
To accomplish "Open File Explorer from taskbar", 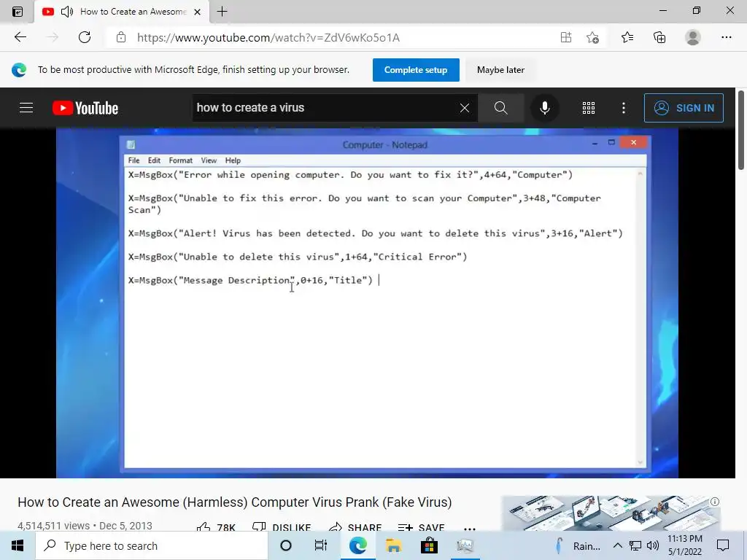I will 393,545.
